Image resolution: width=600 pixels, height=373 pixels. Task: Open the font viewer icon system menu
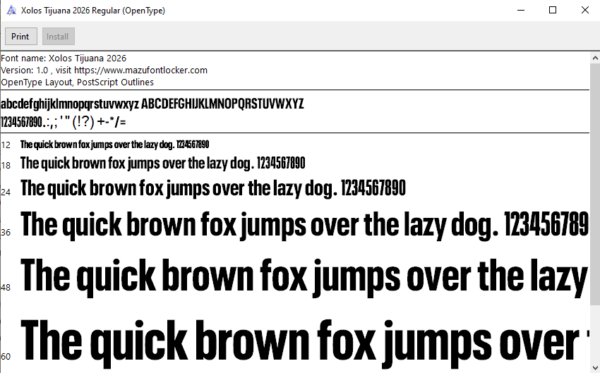[x=11, y=10]
